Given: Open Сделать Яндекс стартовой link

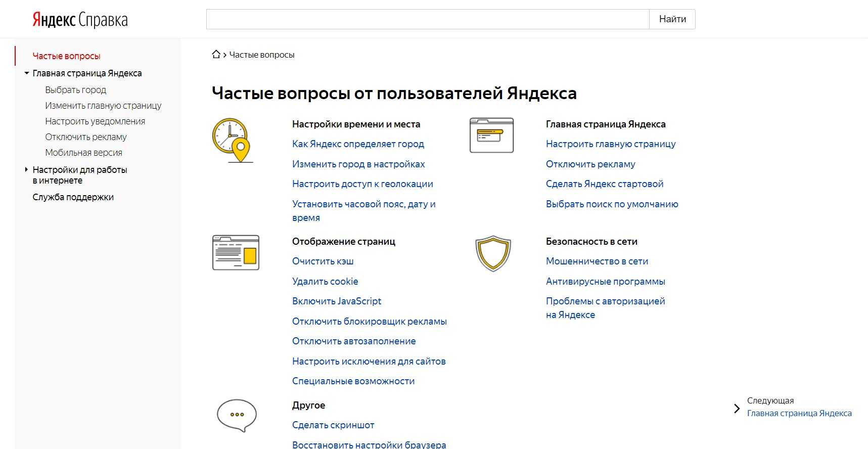Looking at the screenshot, I should click(x=604, y=184).
